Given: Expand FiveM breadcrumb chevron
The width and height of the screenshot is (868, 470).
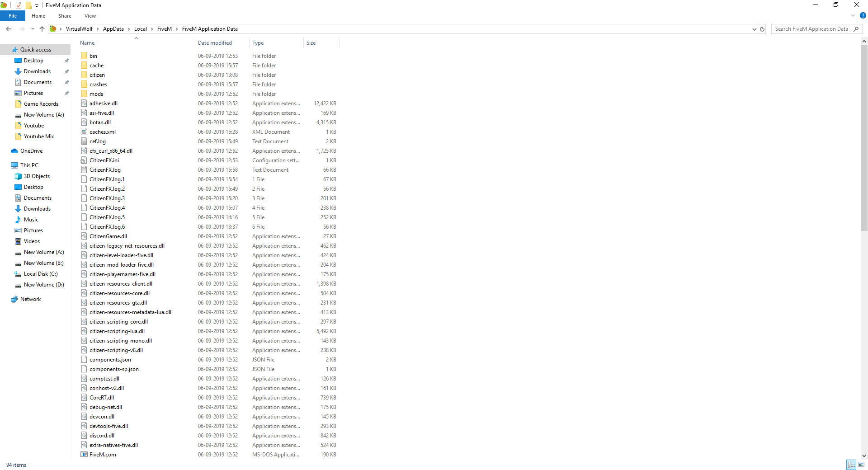Looking at the screenshot, I should click(x=177, y=29).
